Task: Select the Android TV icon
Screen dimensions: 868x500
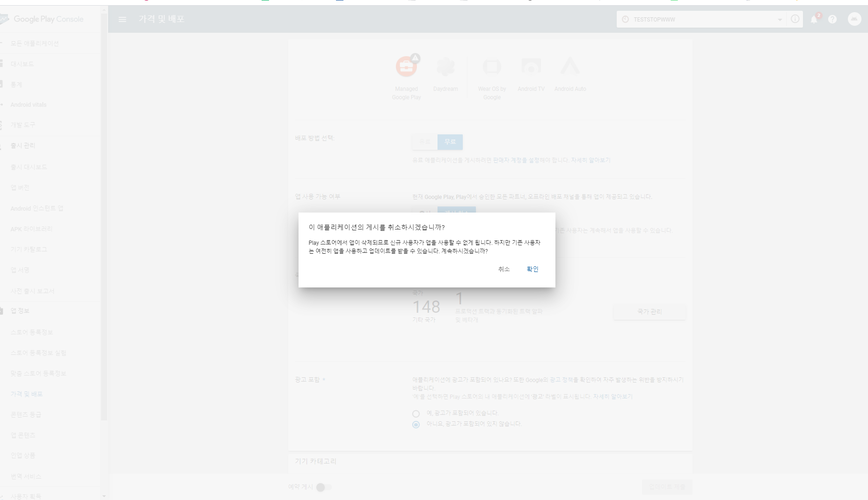Action: [x=531, y=66]
